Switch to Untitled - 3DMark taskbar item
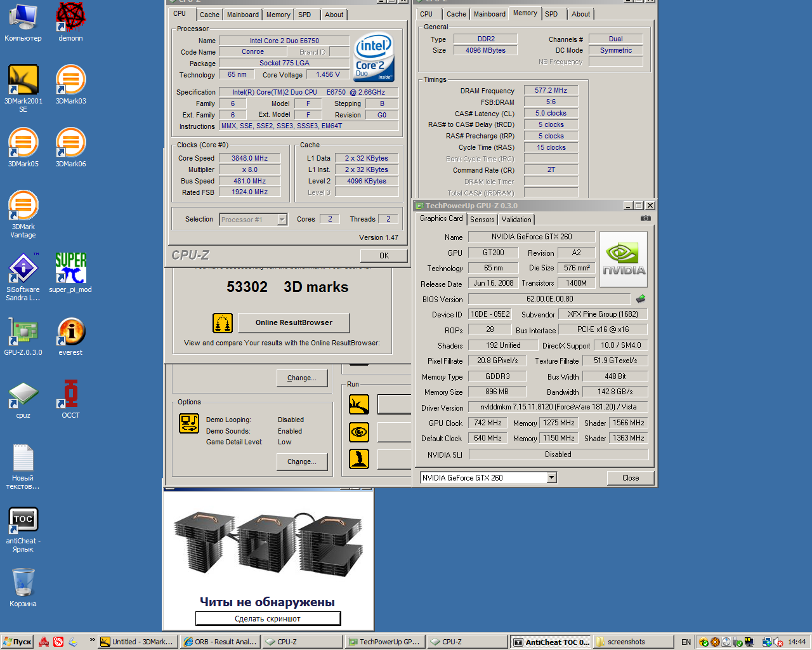Image resolution: width=812 pixels, height=650 pixels. [137, 642]
